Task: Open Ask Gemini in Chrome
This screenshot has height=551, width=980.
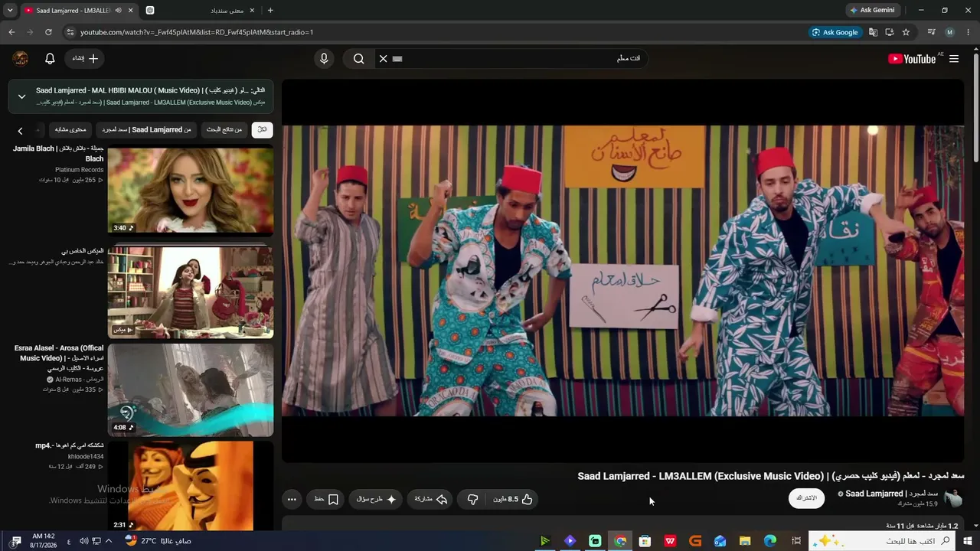Action: click(872, 10)
